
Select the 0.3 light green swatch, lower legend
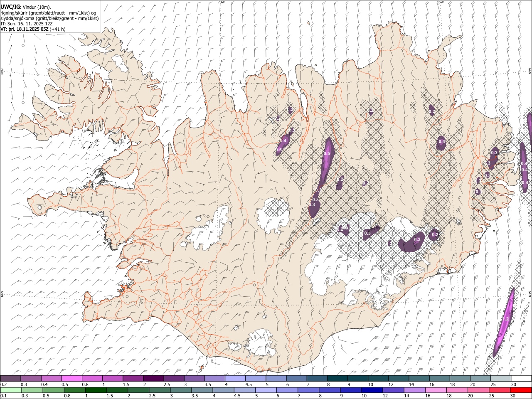click(x=32, y=390)
